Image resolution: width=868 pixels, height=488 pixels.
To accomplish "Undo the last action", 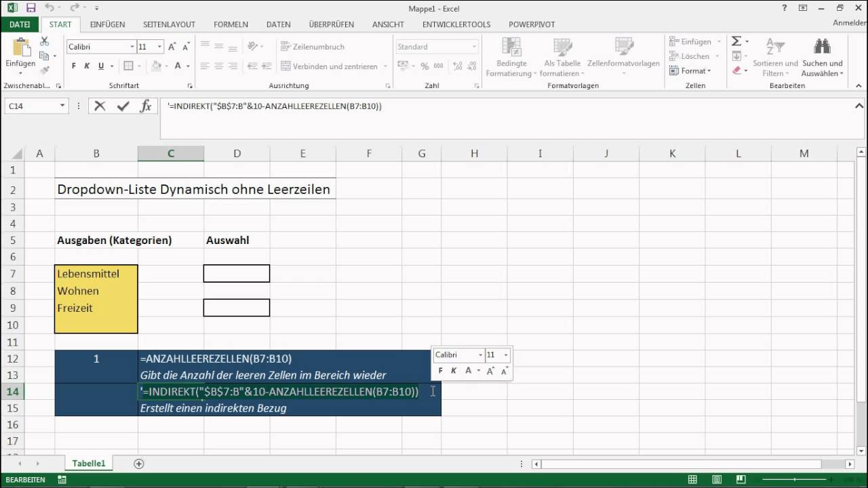I will [x=49, y=8].
